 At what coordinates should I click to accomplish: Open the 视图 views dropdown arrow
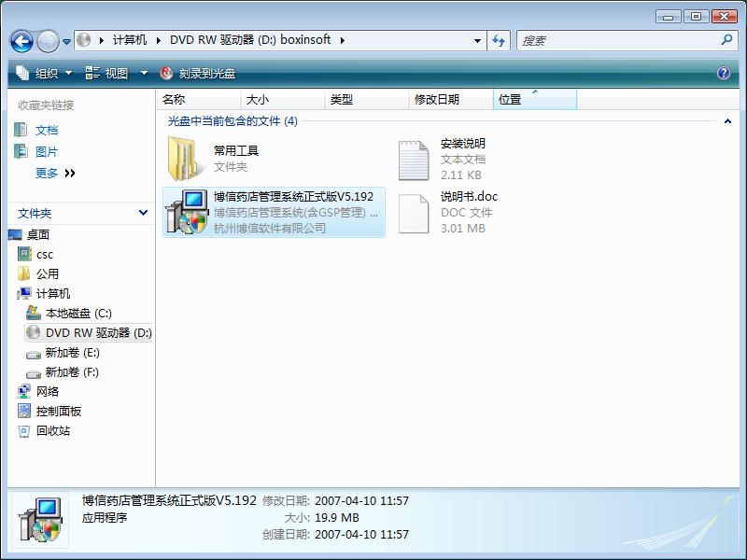(144, 73)
